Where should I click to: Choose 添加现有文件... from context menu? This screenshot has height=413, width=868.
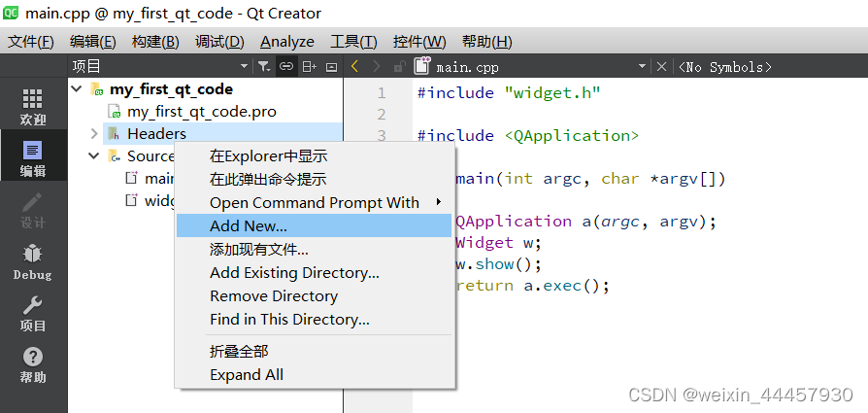click(x=315, y=250)
